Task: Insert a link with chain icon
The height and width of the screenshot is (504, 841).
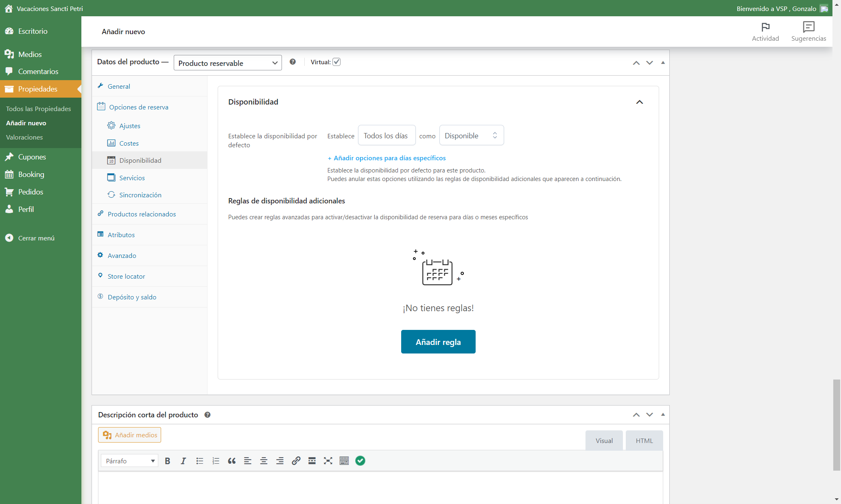Action: click(x=296, y=461)
